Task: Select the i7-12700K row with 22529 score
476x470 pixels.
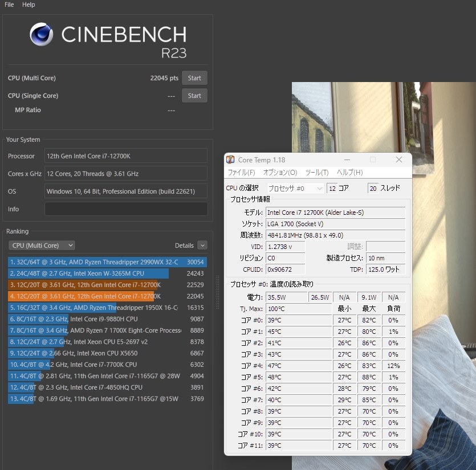Action: click(107, 285)
